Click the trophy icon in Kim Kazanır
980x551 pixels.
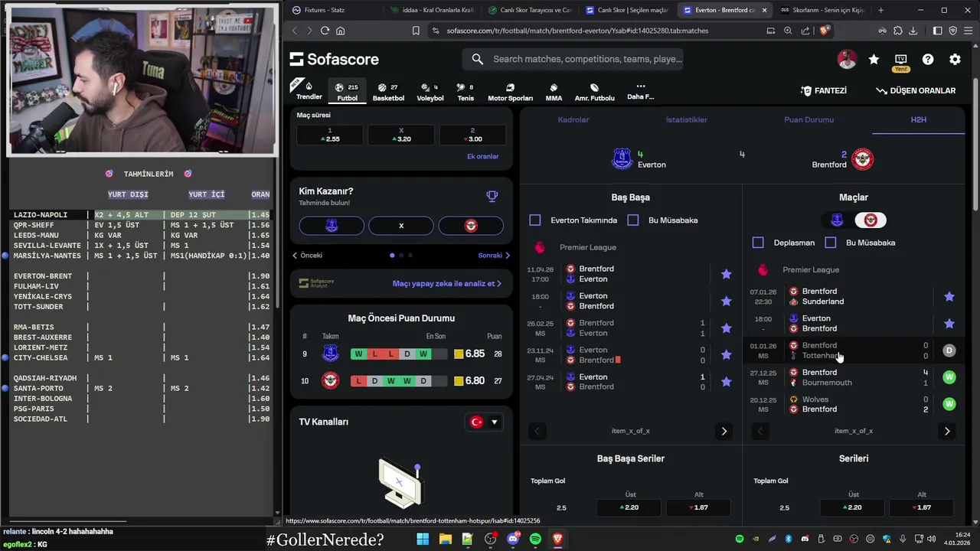[x=492, y=196]
